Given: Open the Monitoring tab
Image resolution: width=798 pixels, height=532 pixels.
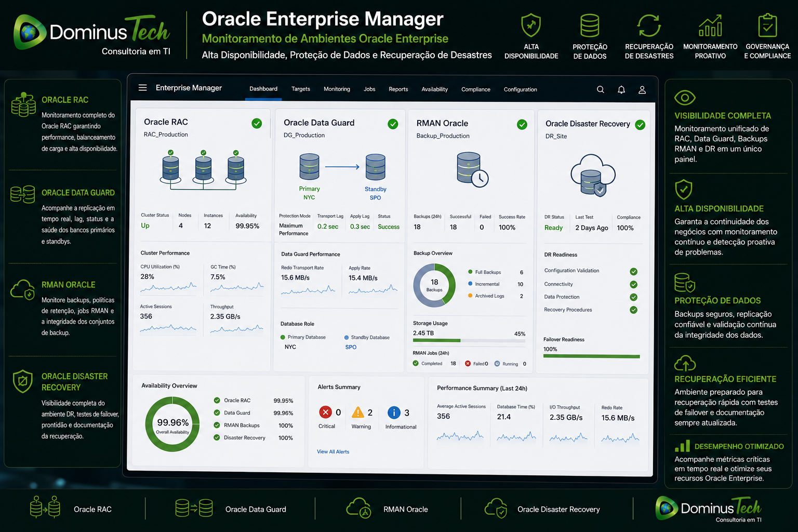Looking at the screenshot, I should pyautogui.click(x=337, y=89).
